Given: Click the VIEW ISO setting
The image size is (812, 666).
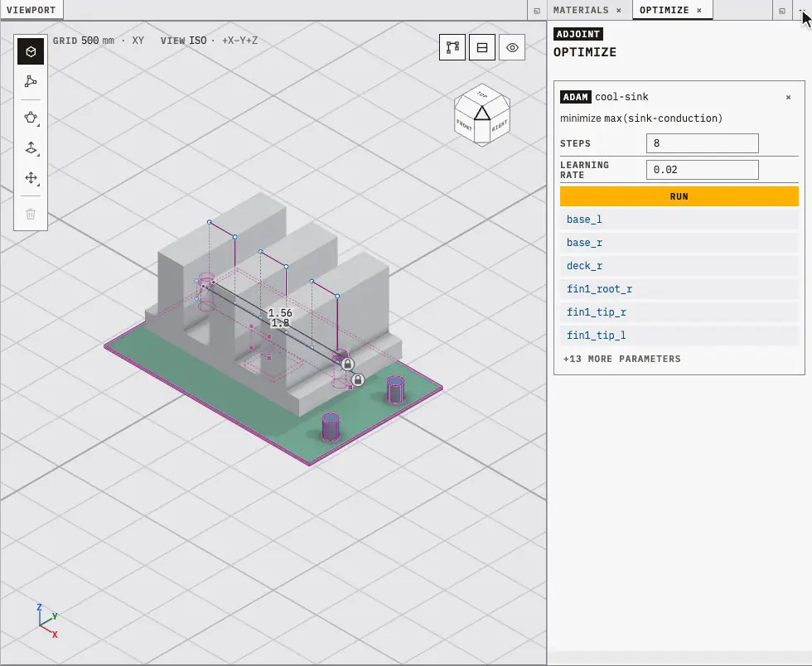Looking at the screenshot, I should [183, 41].
